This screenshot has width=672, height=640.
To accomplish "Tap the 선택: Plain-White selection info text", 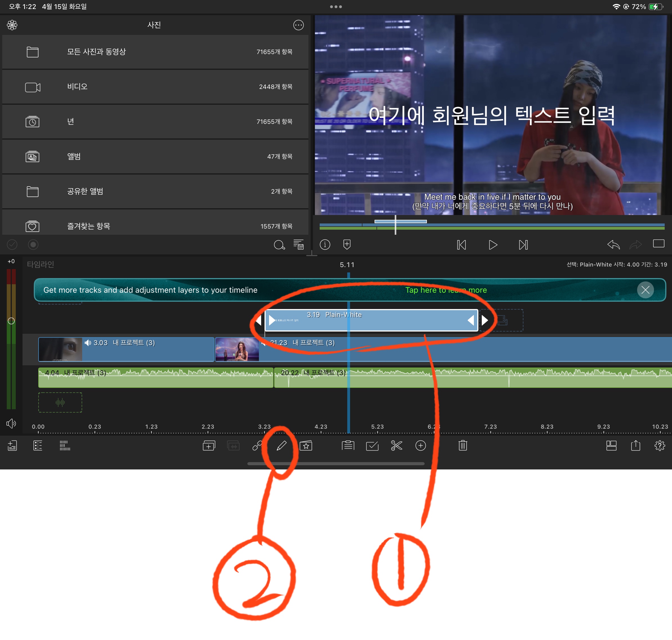I will [x=617, y=264].
